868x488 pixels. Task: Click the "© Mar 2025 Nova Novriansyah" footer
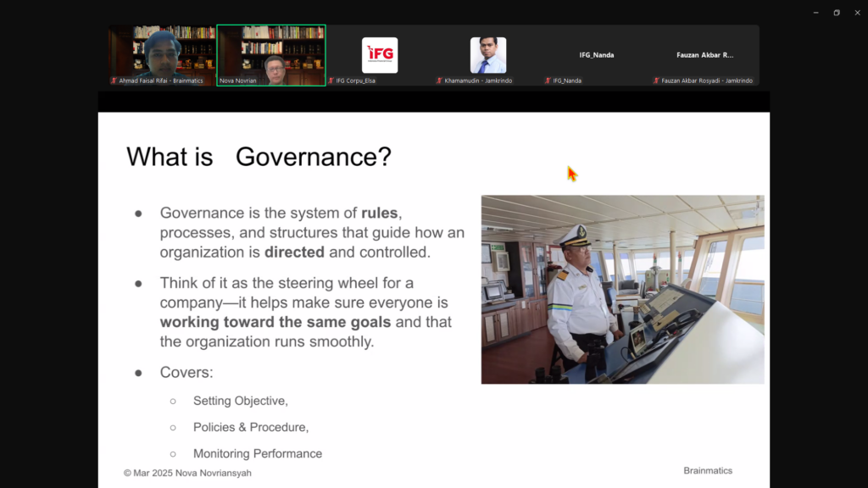pos(187,473)
